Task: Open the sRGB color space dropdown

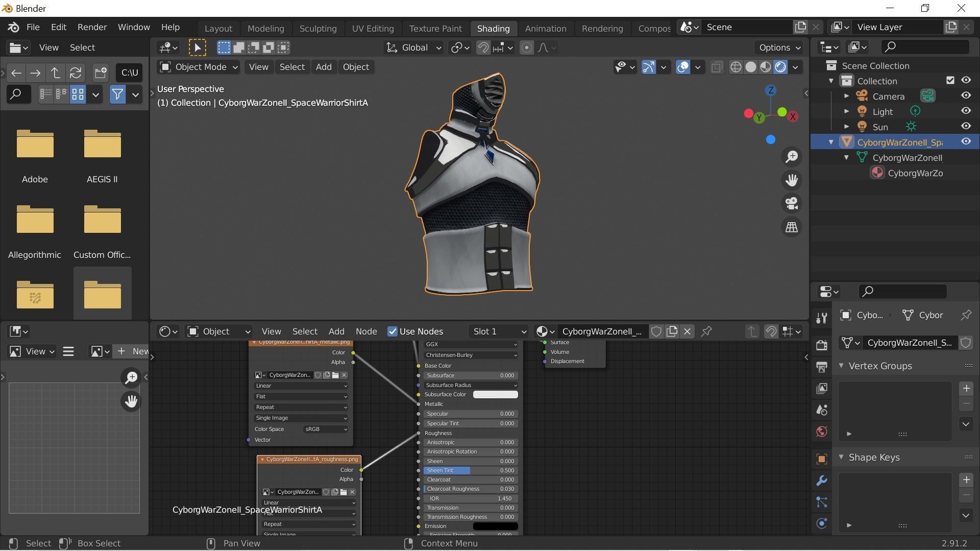Action: [326, 429]
